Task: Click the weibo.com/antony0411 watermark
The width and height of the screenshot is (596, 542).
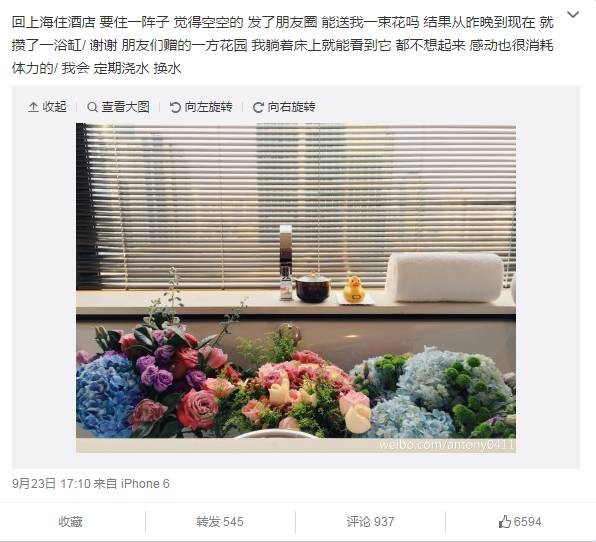Action: point(447,444)
